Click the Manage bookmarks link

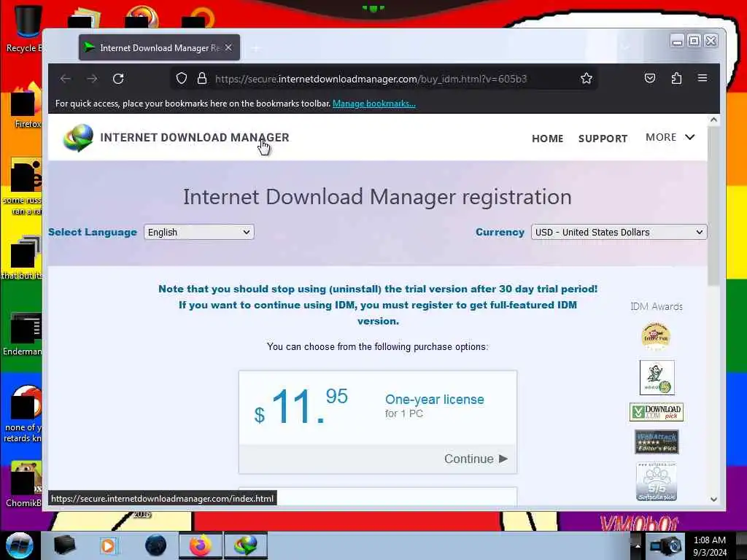point(374,104)
